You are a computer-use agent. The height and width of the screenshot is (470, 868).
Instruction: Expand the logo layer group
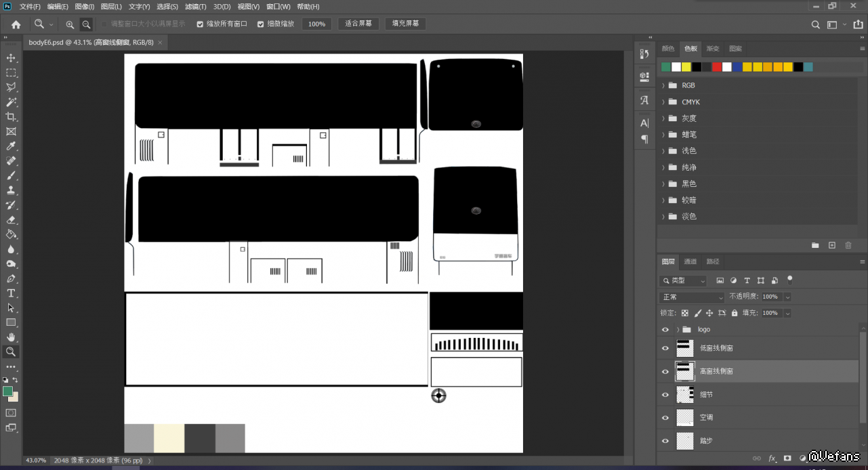point(678,330)
